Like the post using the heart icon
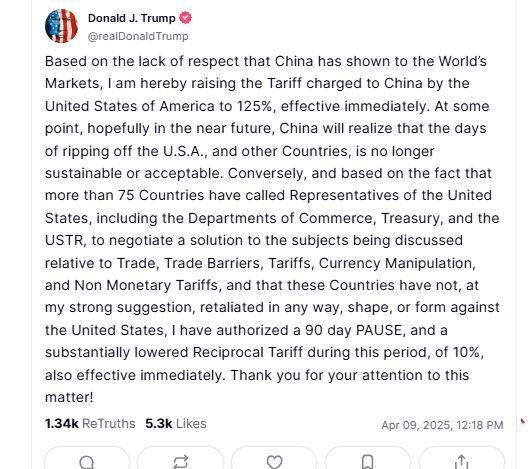Viewport: 532px width, 469px height. 274,462
